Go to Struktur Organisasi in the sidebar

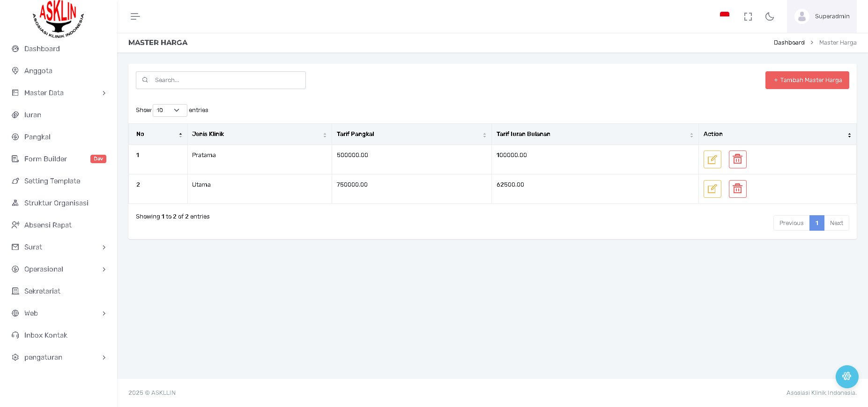pyautogui.click(x=56, y=203)
